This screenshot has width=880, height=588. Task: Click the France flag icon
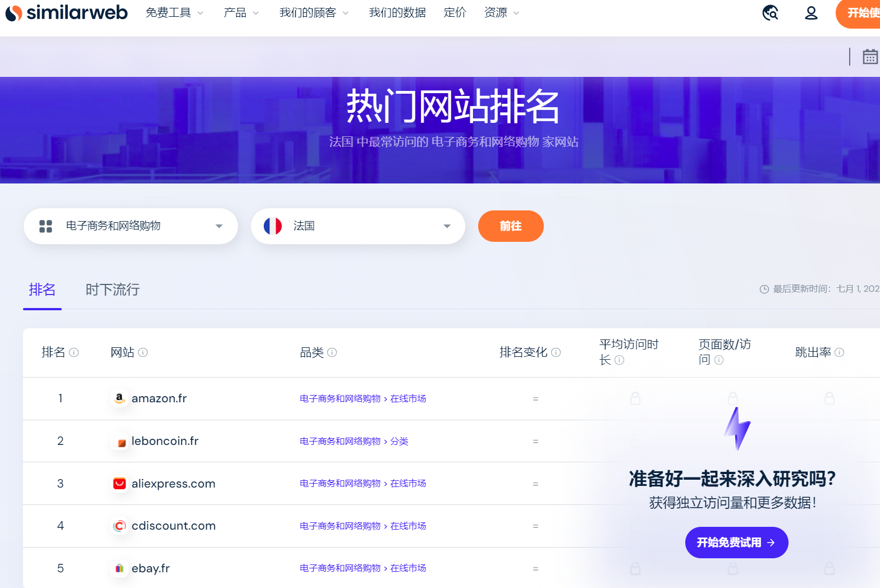[273, 226]
